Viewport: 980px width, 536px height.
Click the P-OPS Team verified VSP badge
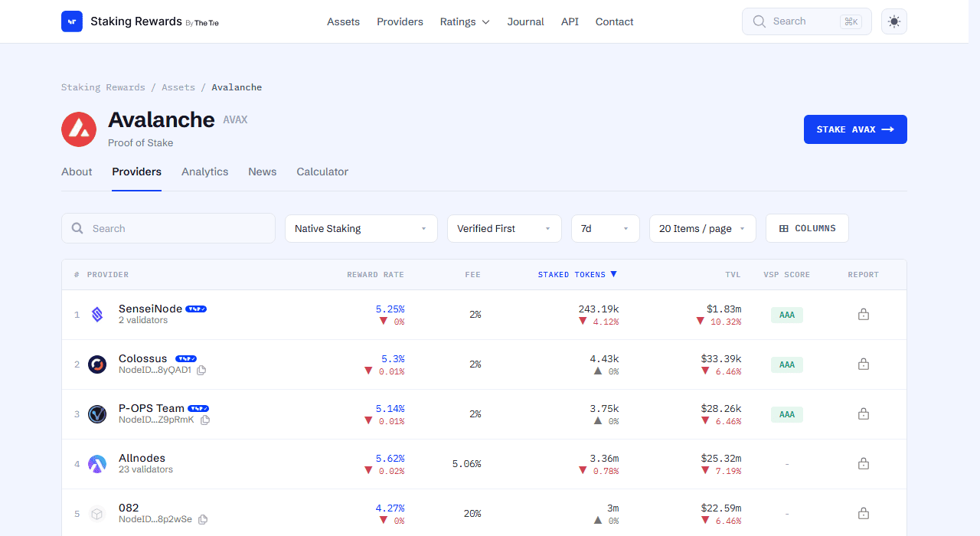[198, 408]
